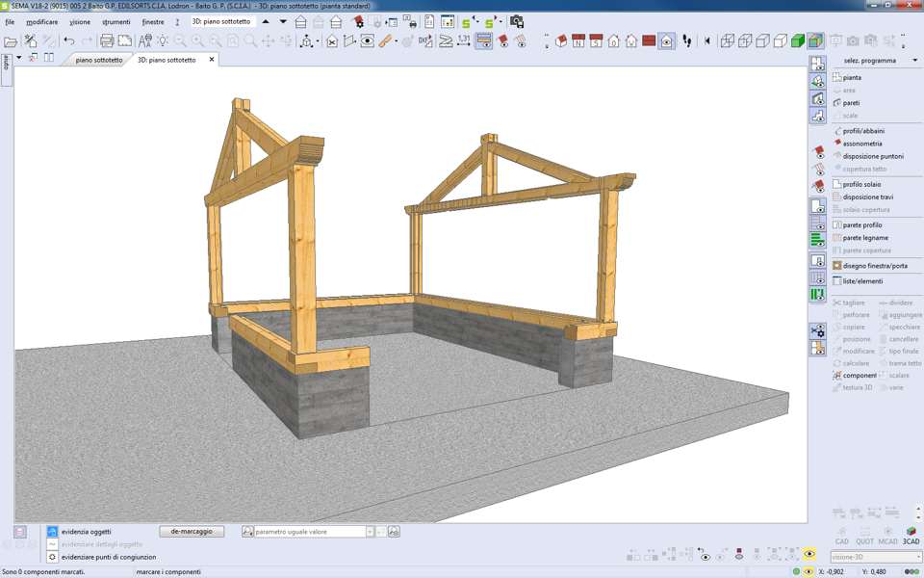Switch to 3CAD mode icon
Viewport: 924px width, 578px height.
point(911,536)
